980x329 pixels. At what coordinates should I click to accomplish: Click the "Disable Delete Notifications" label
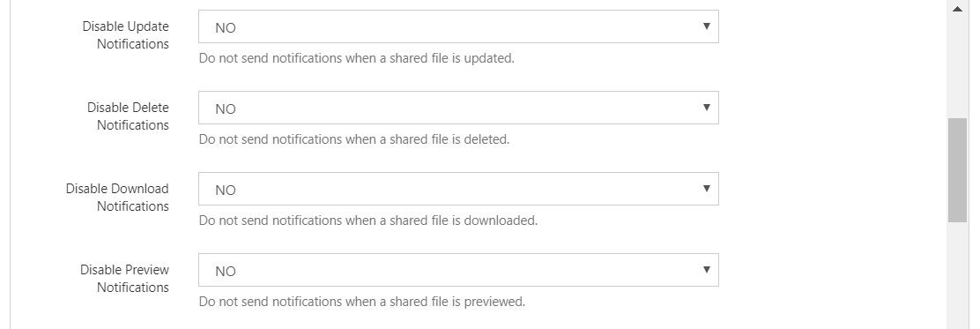(128, 116)
